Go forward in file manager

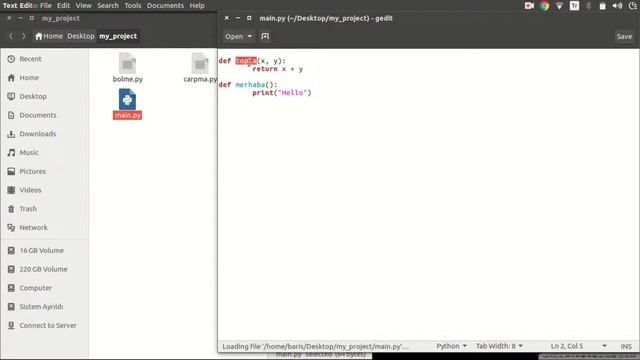tap(24, 36)
